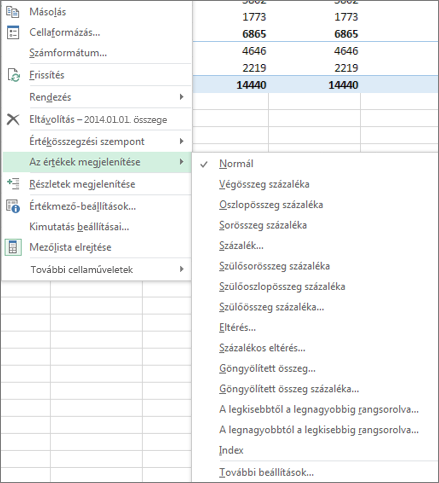Expand the További cellaműveletek submenu arrow
The image size is (439, 483).
(x=181, y=269)
